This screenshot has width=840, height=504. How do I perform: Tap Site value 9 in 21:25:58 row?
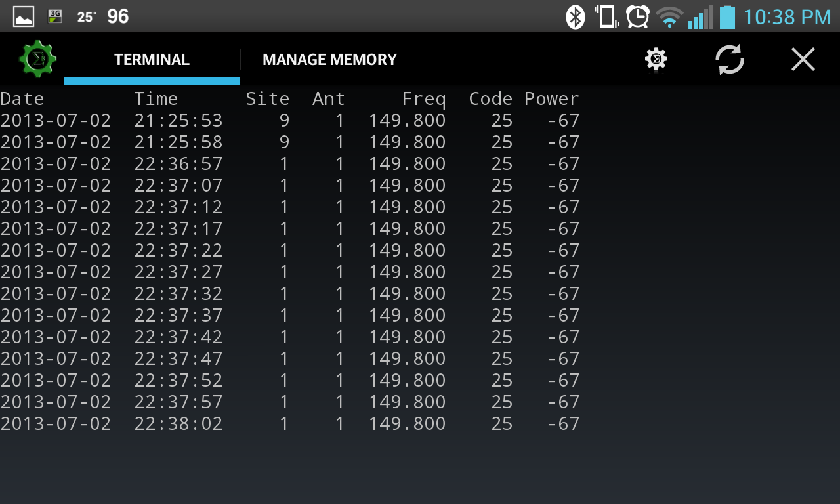click(x=284, y=142)
